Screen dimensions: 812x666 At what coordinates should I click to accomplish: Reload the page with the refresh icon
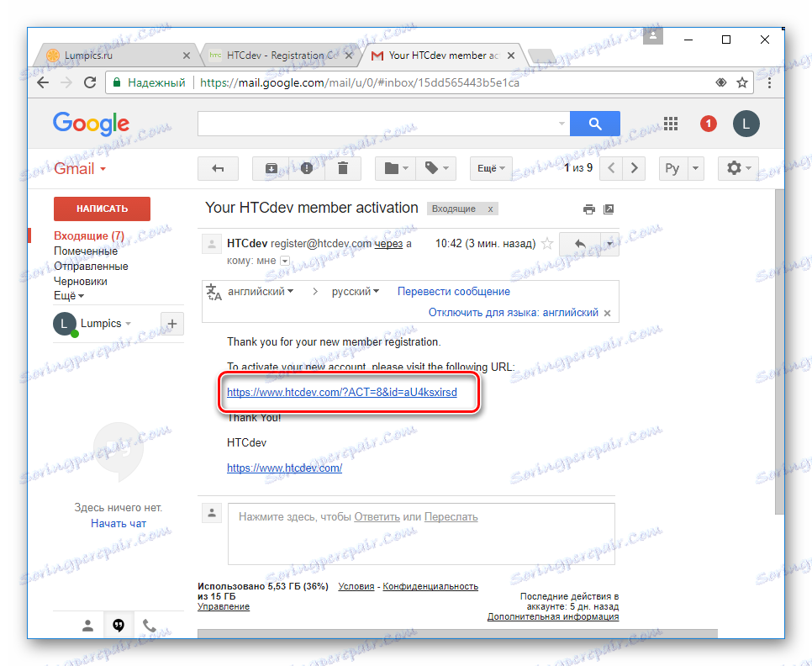click(90, 83)
